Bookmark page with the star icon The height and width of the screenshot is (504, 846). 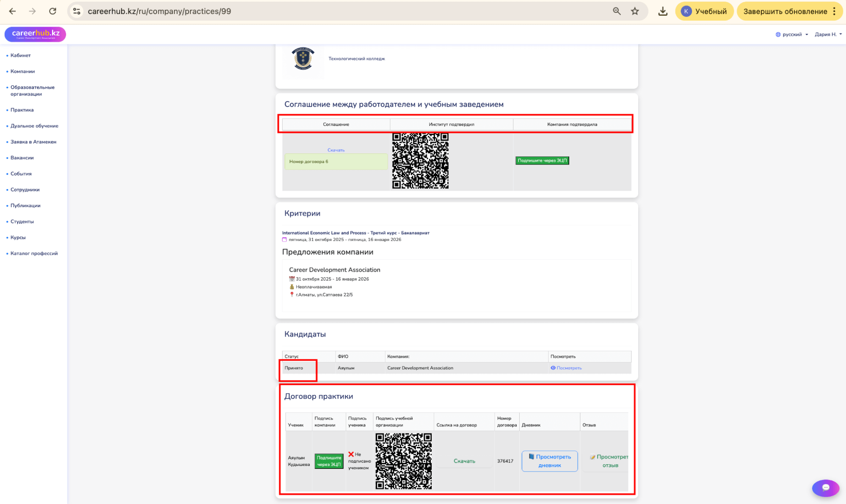point(634,11)
